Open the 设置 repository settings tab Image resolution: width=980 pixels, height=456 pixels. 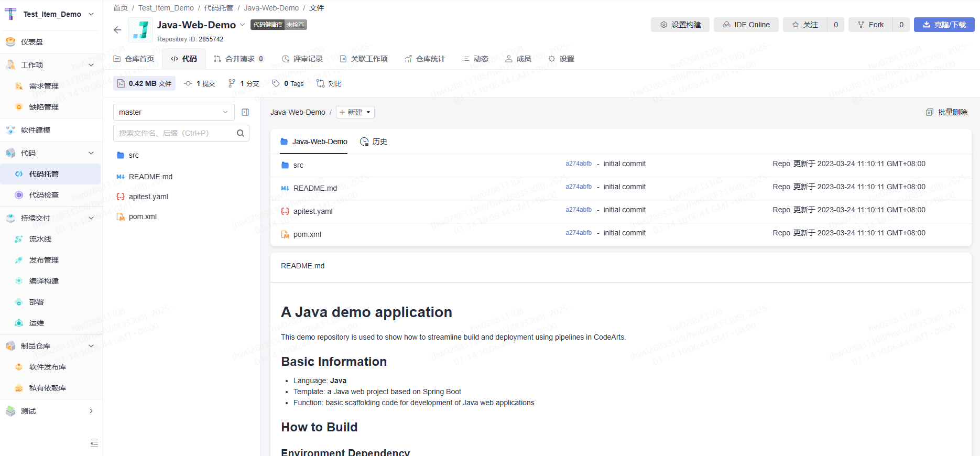coord(561,59)
